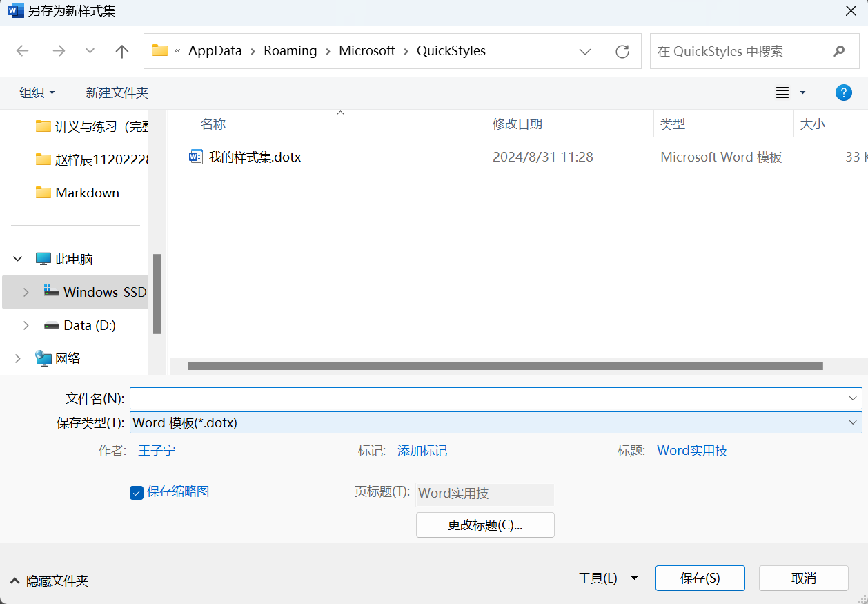Open the Markdown folder
Image resolution: width=868 pixels, height=604 pixels.
[77, 193]
